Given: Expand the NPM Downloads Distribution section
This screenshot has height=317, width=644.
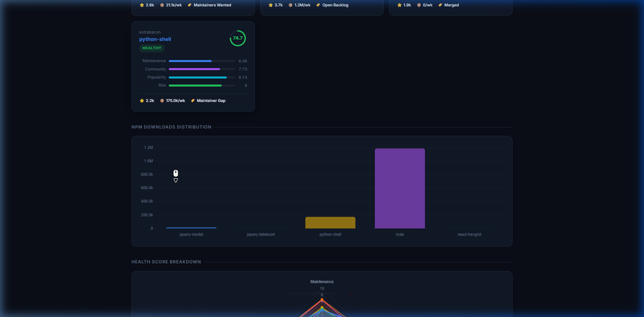Looking at the screenshot, I should click(171, 127).
